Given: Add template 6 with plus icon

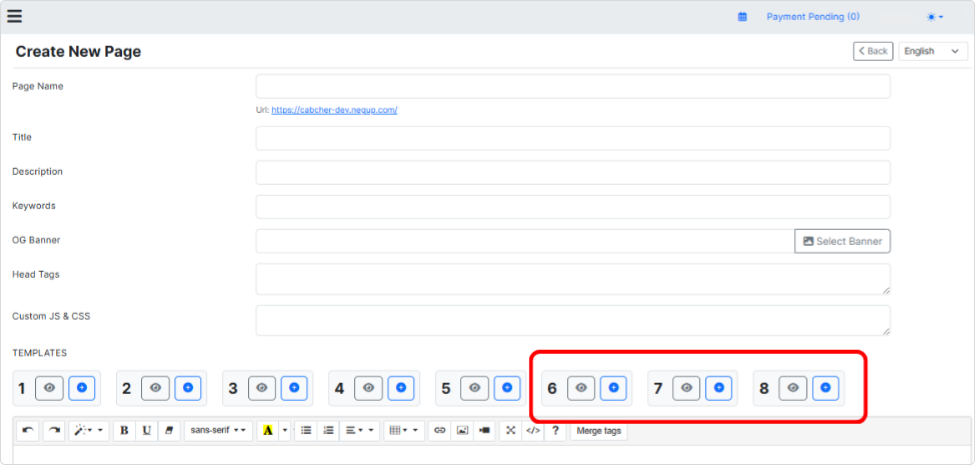Looking at the screenshot, I should (613, 388).
